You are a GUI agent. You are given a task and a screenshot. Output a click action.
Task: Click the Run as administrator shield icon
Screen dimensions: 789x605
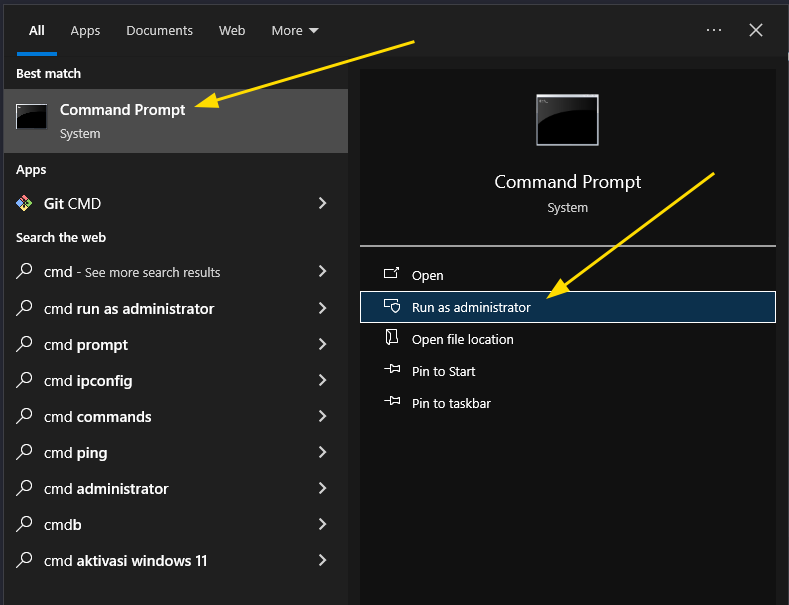[x=391, y=306]
